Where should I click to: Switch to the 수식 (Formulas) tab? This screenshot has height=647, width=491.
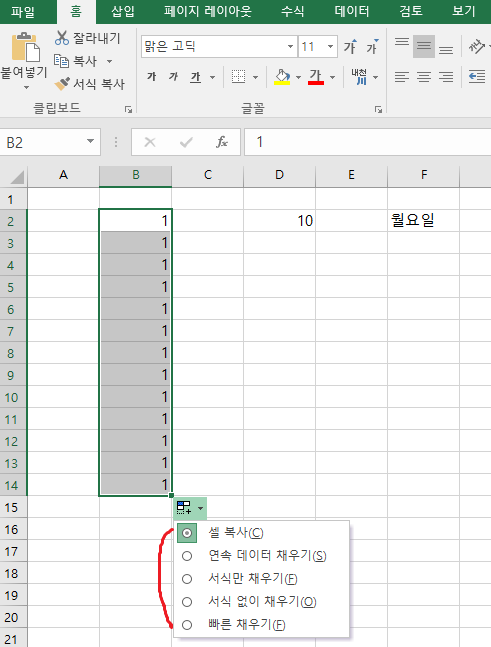(292, 11)
